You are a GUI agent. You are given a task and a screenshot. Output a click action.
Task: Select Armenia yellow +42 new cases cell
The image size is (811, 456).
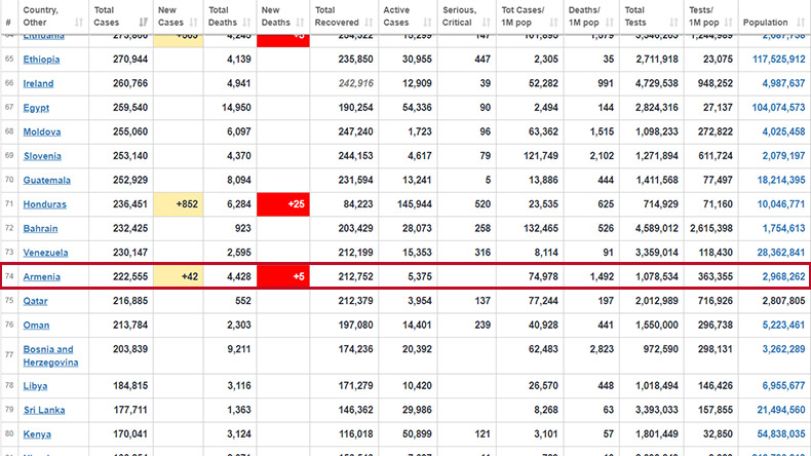click(x=178, y=277)
